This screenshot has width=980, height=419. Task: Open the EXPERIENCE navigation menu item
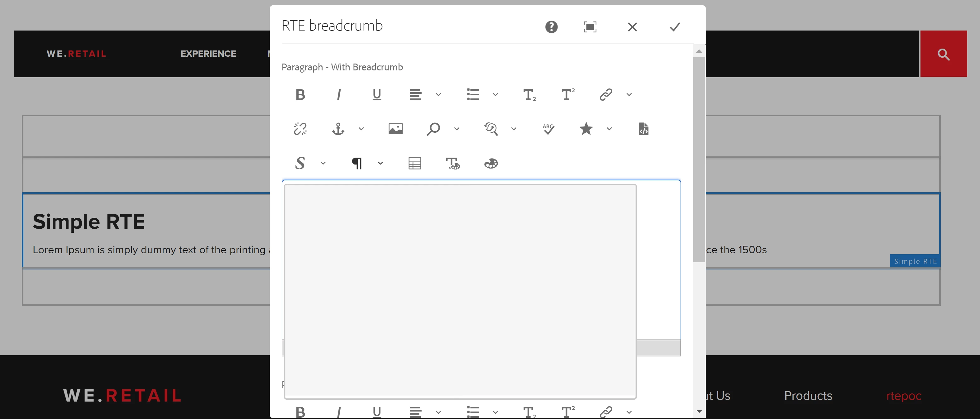[x=208, y=54]
